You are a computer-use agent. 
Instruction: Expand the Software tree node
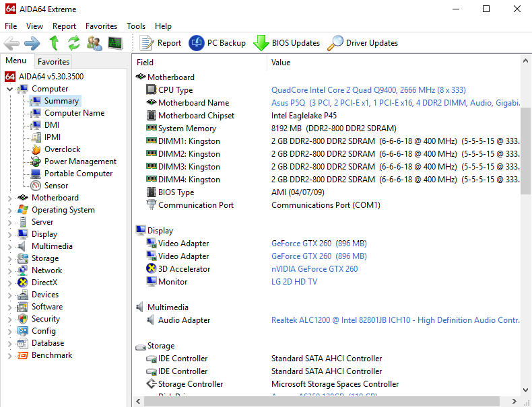click(x=10, y=307)
